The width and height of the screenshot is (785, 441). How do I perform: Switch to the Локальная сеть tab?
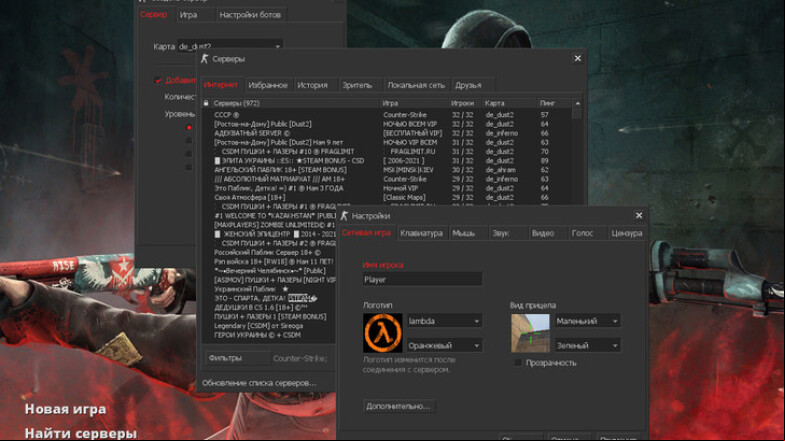(416, 85)
